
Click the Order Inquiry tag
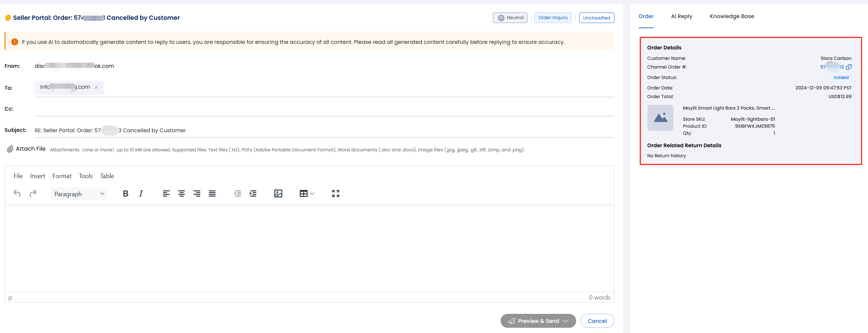pyautogui.click(x=553, y=18)
